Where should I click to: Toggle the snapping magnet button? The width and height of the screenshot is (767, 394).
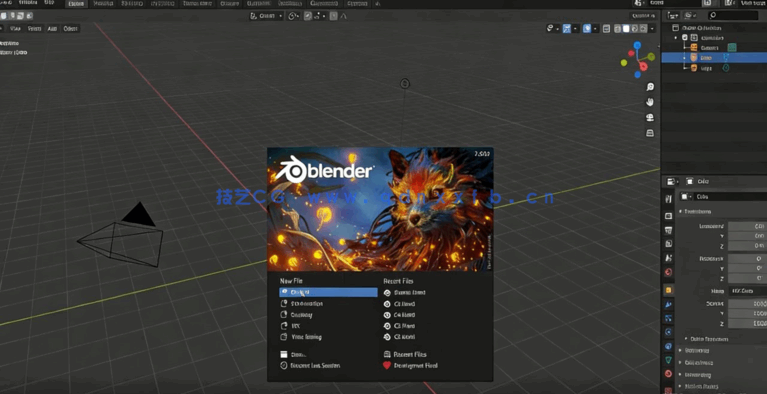[x=308, y=16]
